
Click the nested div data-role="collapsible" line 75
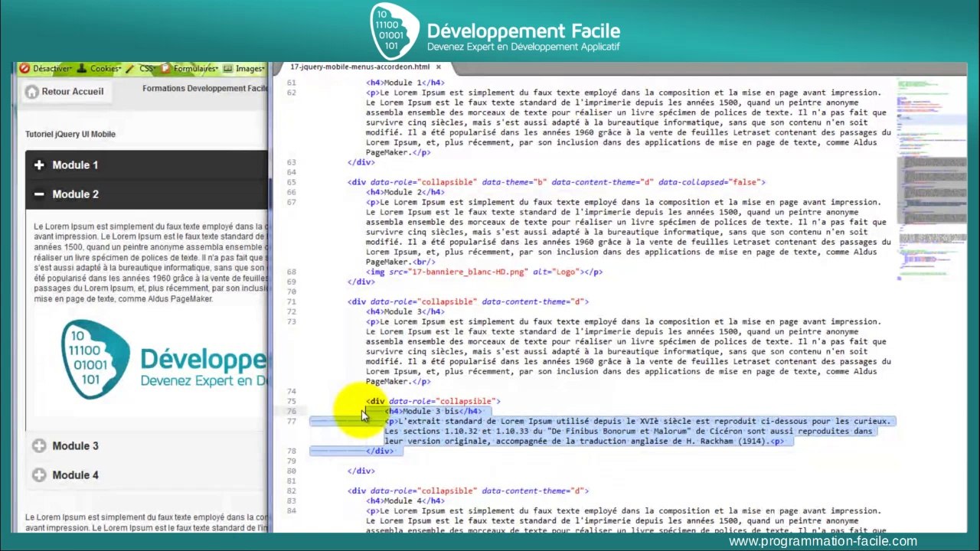[433, 401]
